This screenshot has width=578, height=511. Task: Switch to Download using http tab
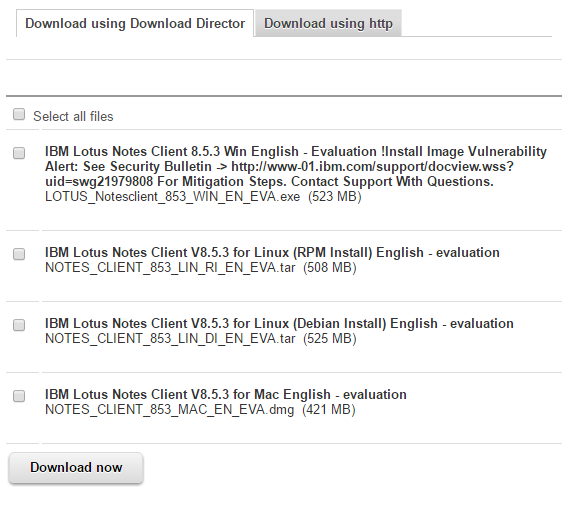pos(328,23)
